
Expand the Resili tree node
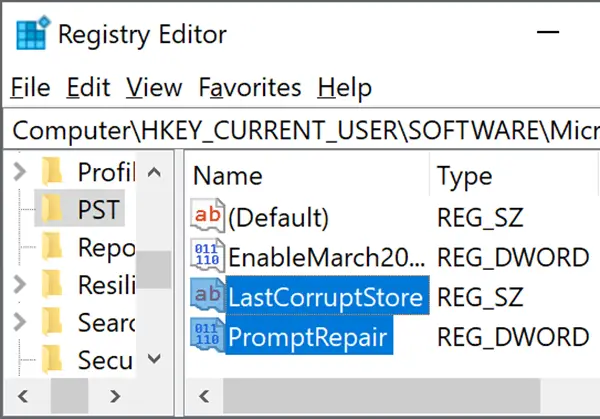coord(20,285)
